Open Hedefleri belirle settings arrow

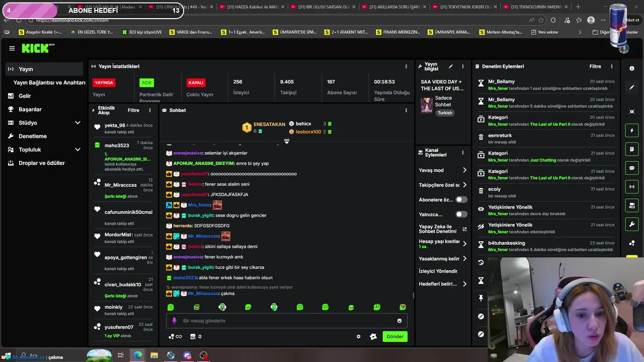tap(464, 284)
